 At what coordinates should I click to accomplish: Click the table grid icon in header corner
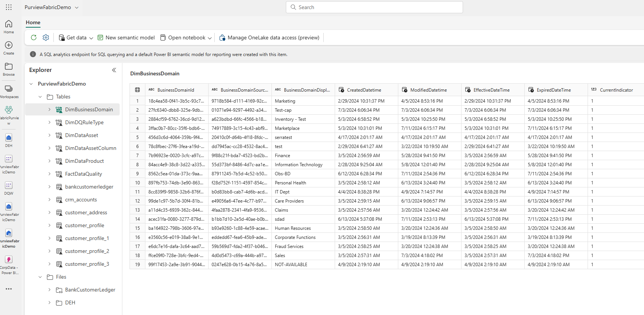pos(137,90)
